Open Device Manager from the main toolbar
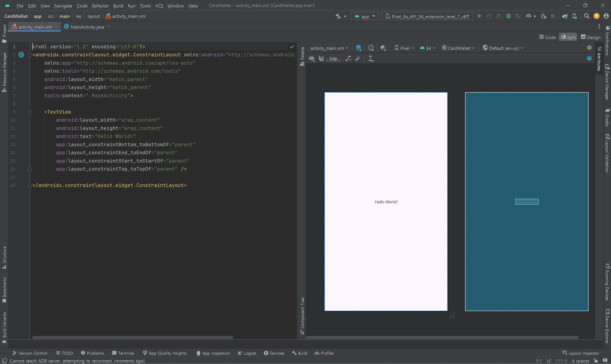 [x=574, y=16]
